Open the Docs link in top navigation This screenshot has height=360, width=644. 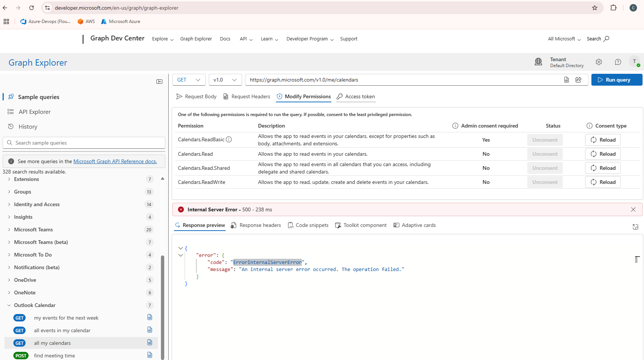click(225, 39)
